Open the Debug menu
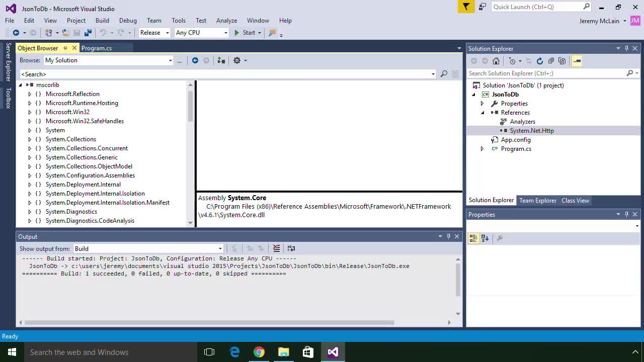 coord(128,21)
